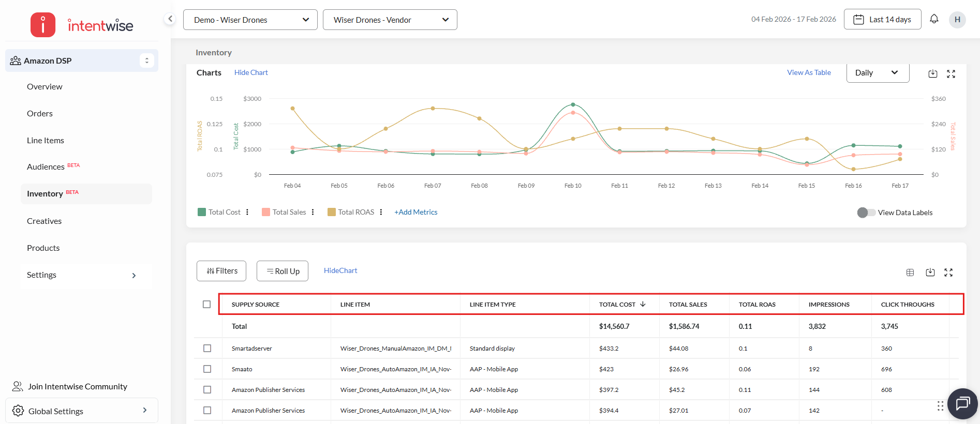The width and height of the screenshot is (980, 424).
Task: Download the inventory table
Action: click(x=930, y=272)
